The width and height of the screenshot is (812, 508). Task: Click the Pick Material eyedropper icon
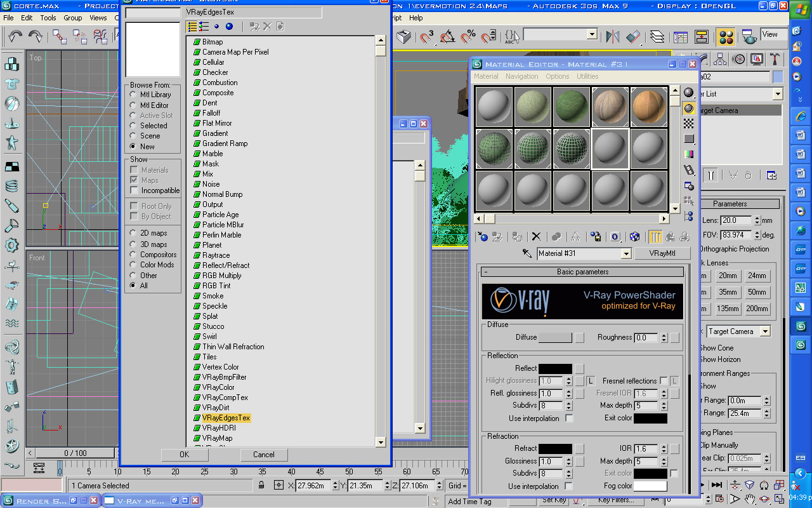(x=527, y=253)
